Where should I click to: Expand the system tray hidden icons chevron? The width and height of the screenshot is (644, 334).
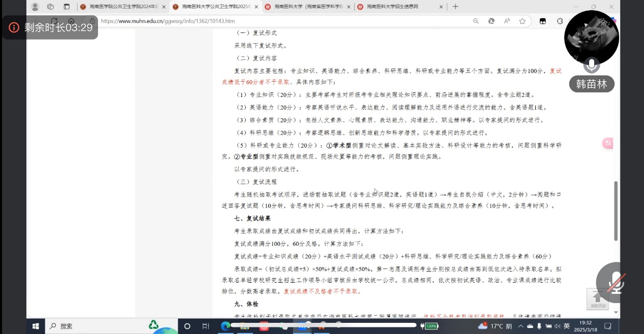click(x=521, y=326)
